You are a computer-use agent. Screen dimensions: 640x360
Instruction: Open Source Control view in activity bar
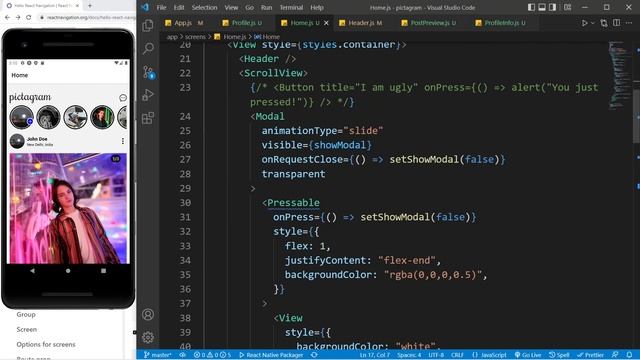tap(148, 72)
